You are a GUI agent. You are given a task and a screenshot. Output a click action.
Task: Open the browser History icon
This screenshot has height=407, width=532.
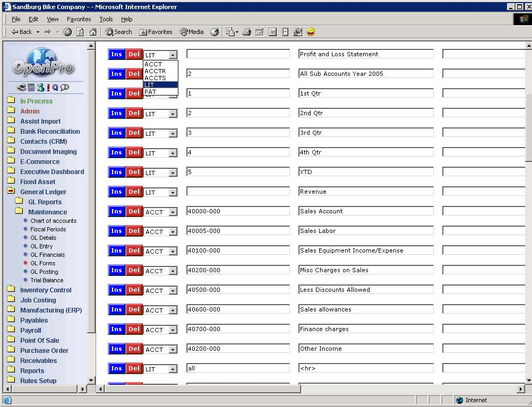(x=214, y=32)
